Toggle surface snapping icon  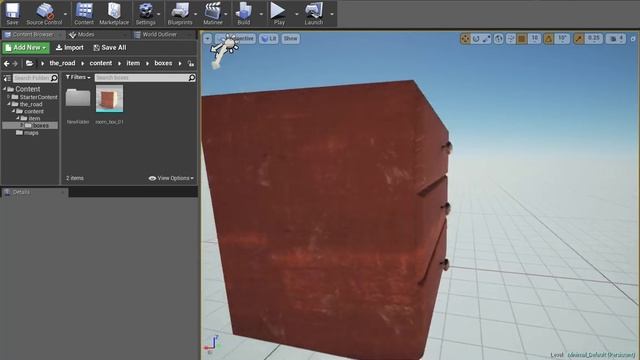pyautogui.click(x=511, y=39)
